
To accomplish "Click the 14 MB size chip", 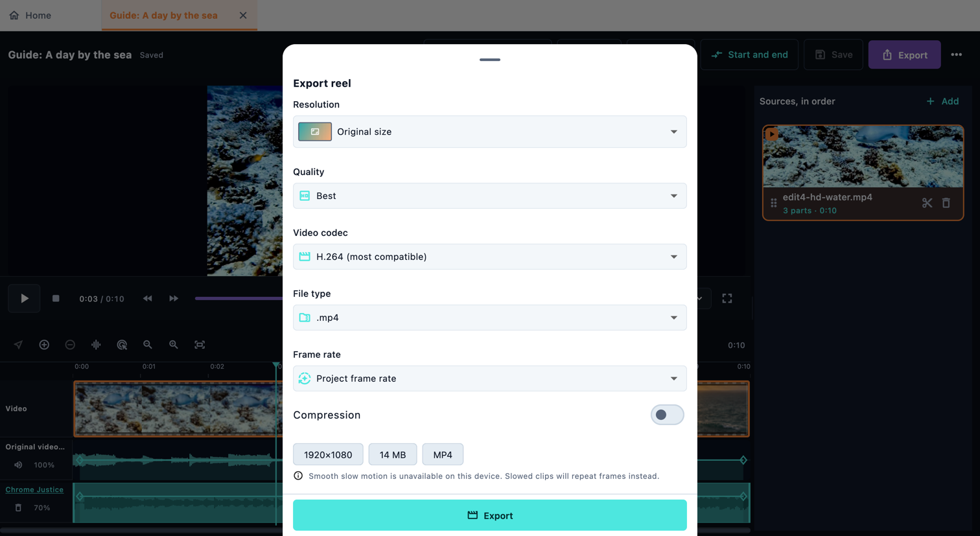I will [x=393, y=454].
